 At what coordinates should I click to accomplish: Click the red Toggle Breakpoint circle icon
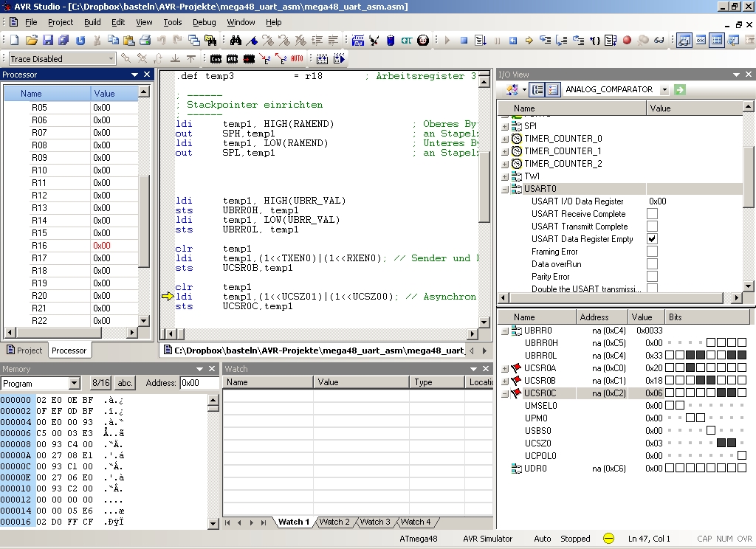(x=627, y=41)
